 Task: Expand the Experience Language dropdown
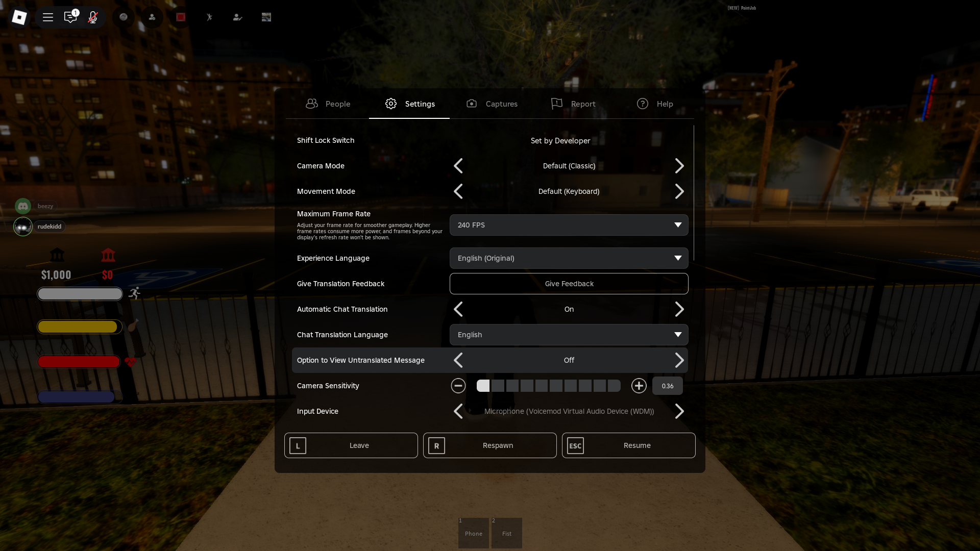pos(569,258)
